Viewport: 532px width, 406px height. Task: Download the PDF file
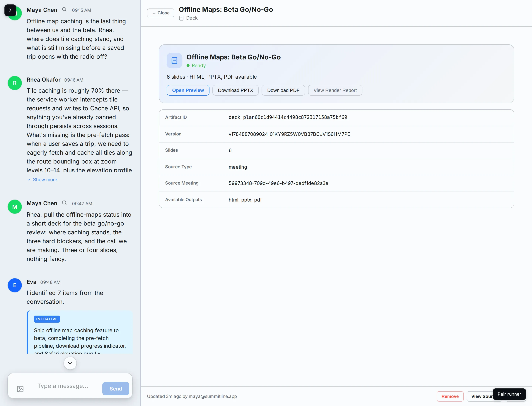283,90
